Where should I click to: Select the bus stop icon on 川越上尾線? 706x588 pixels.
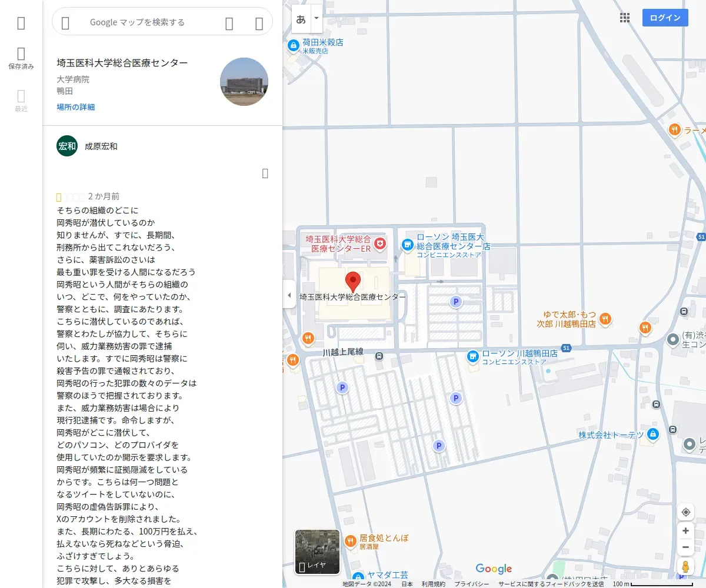[x=379, y=356]
